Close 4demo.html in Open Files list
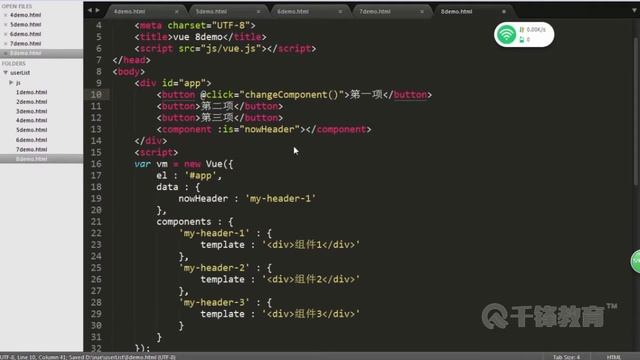The image size is (640, 360). coord(5,15)
